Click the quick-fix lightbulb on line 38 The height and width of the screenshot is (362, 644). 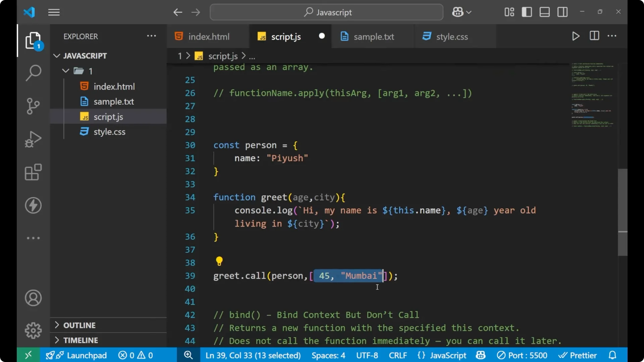(219, 261)
